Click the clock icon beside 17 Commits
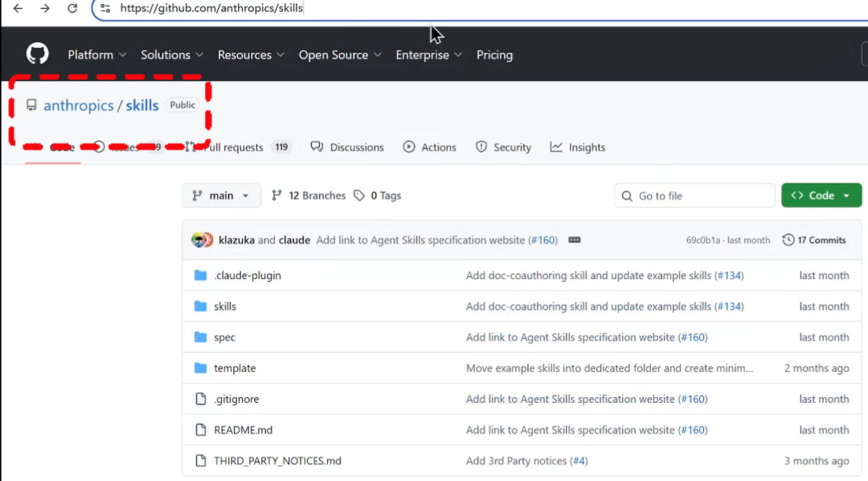Screen dimensions: 868x481 [788, 240]
